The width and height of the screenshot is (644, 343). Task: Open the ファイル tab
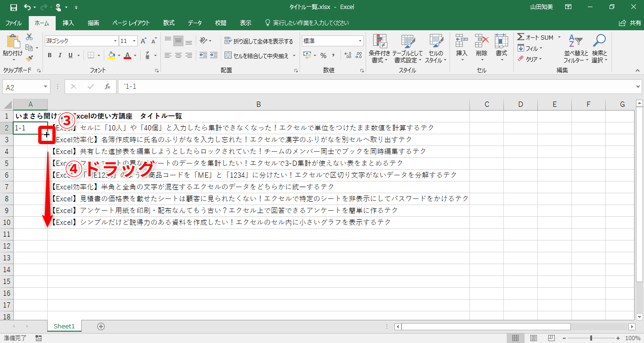coord(13,23)
